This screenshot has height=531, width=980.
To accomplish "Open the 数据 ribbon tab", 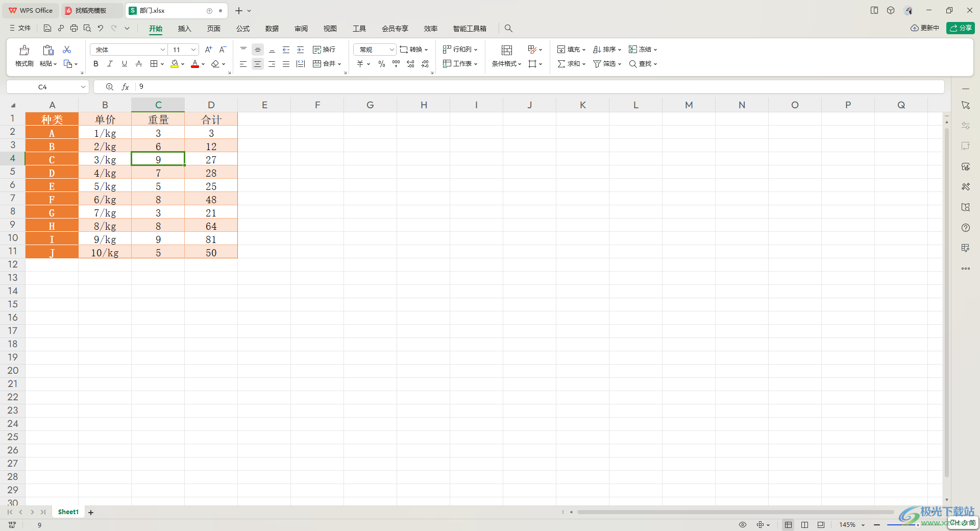I will [x=272, y=29].
